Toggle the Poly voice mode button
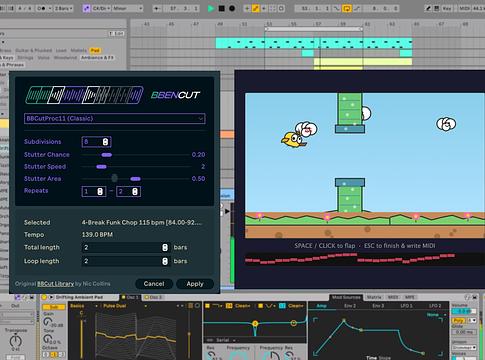Viewport: 485px width, 360px height. click(x=459, y=320)
